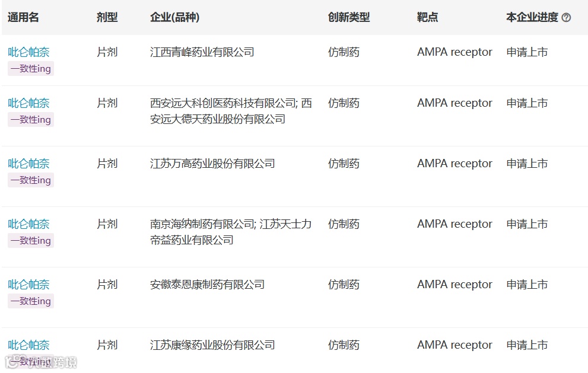588x373 pixels.
Task: Click 仿制药 in 江西青峰药业 row
Action: tap(344, 52)
